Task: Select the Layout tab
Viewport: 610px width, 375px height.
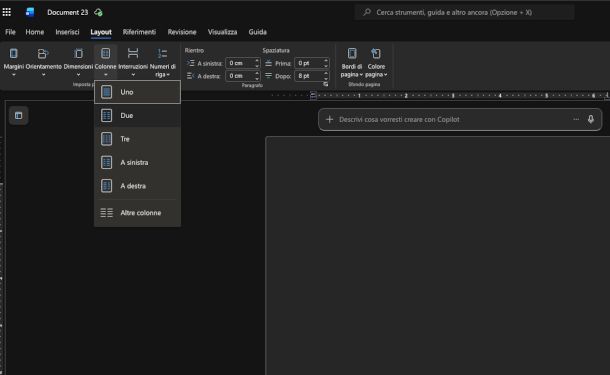Action: [x=101, y=32]
